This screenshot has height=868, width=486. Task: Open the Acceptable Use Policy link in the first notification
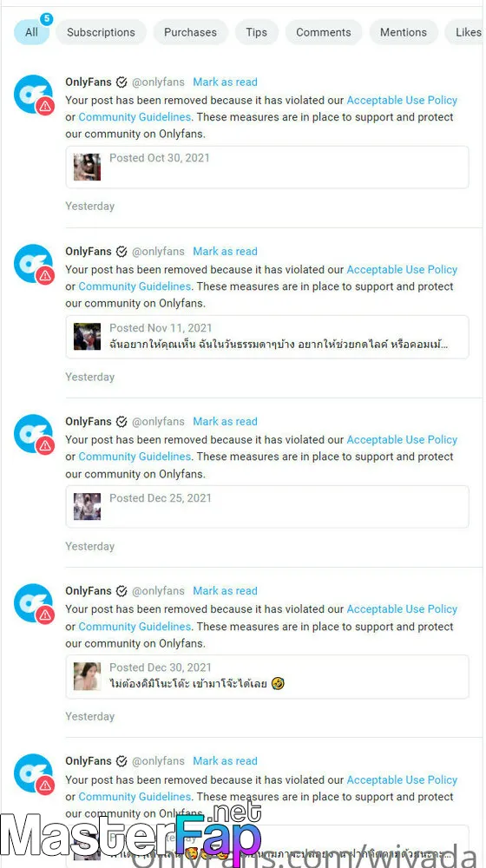coord(402,100)
